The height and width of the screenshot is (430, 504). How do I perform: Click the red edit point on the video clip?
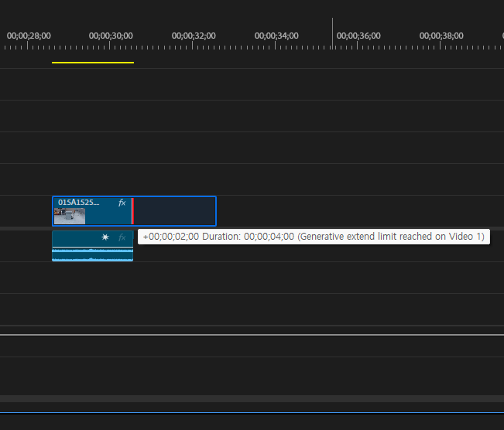tap(132, 211)
